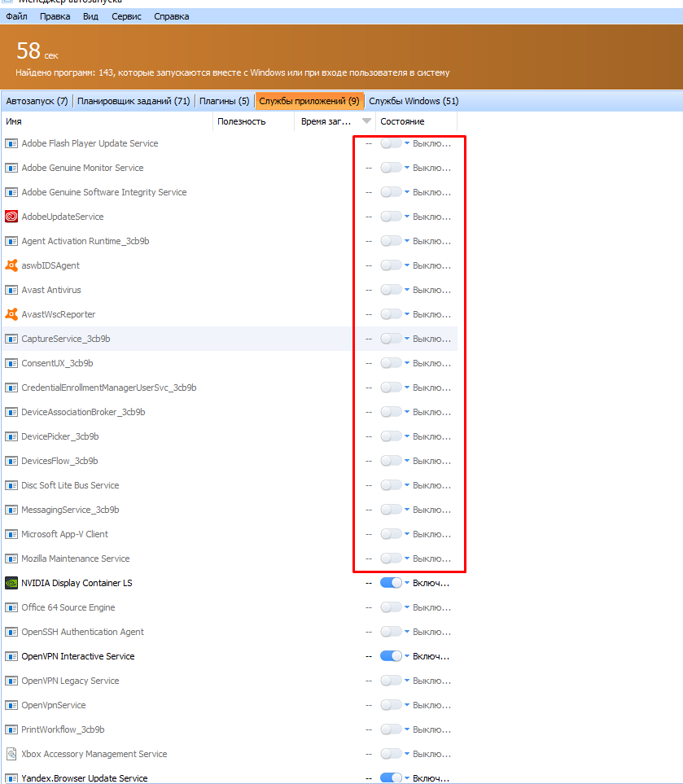
Task: Enable the Avast Antivirus service toggle
Action: [x=391, y=290]
